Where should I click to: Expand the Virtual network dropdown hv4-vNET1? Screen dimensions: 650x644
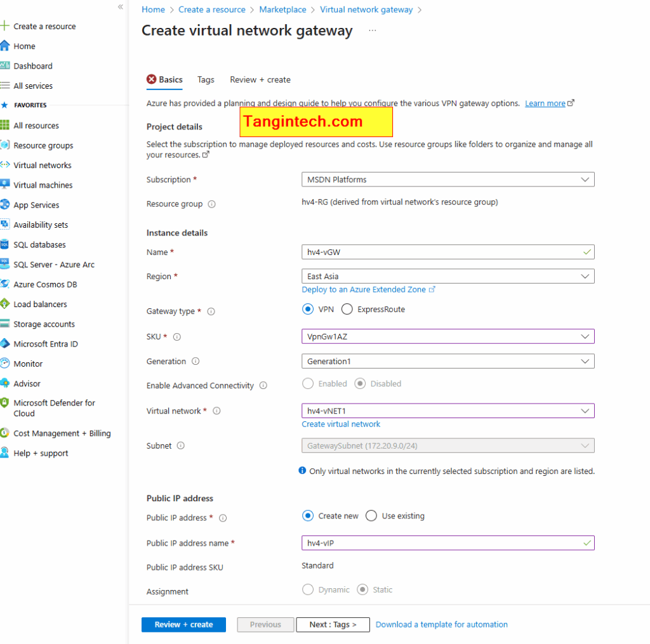click(x=448, y=411)
